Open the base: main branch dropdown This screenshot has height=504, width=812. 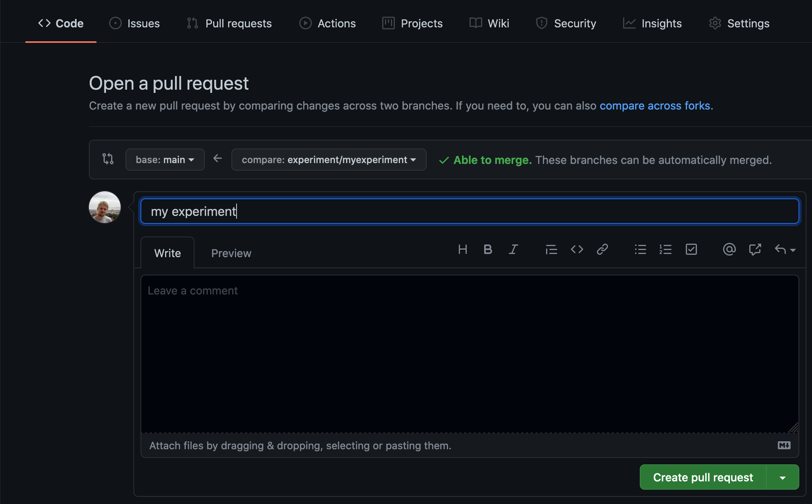(x=165, y=160)
